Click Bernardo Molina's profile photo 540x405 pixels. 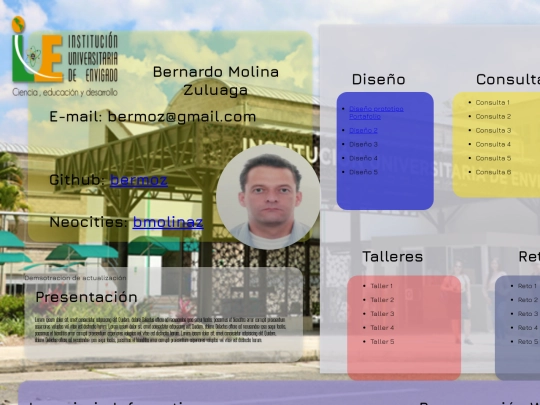268,197
